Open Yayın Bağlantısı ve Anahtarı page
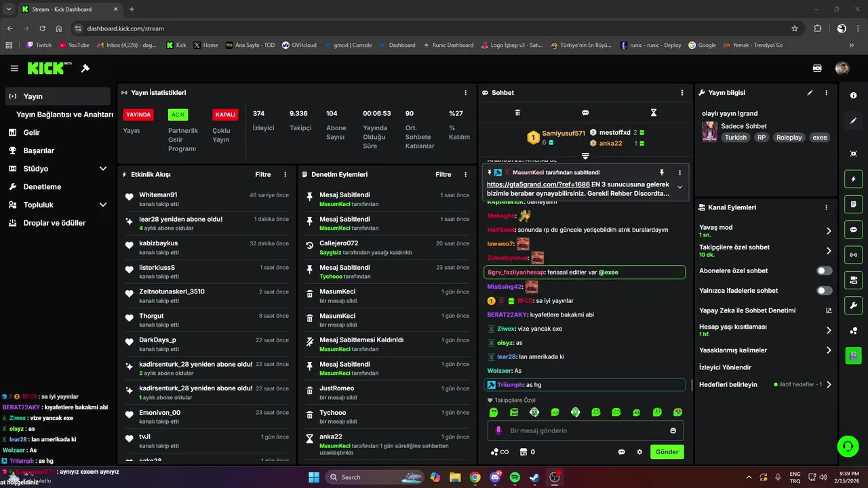This screenshot has height=488, width=868. 64,115
